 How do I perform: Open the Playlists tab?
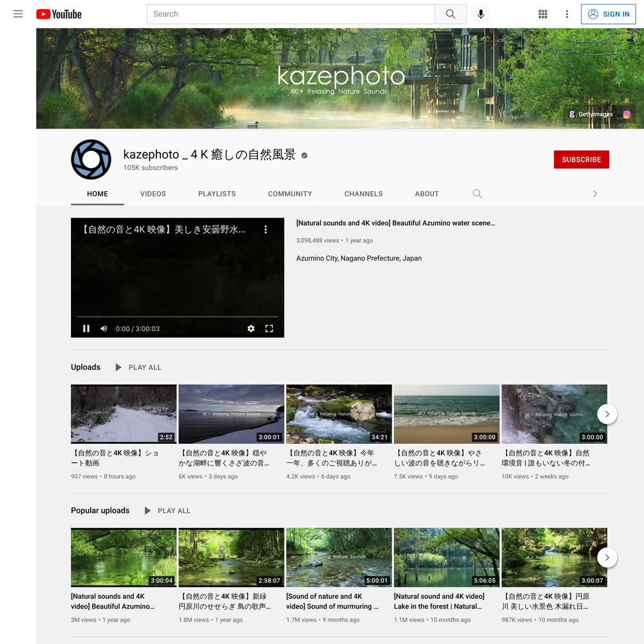coord(217,194)
